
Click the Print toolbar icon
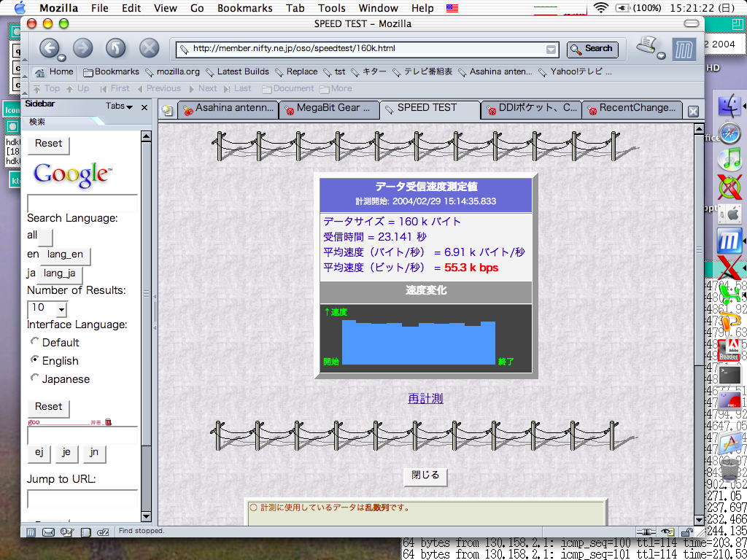(x=646, y=46)
